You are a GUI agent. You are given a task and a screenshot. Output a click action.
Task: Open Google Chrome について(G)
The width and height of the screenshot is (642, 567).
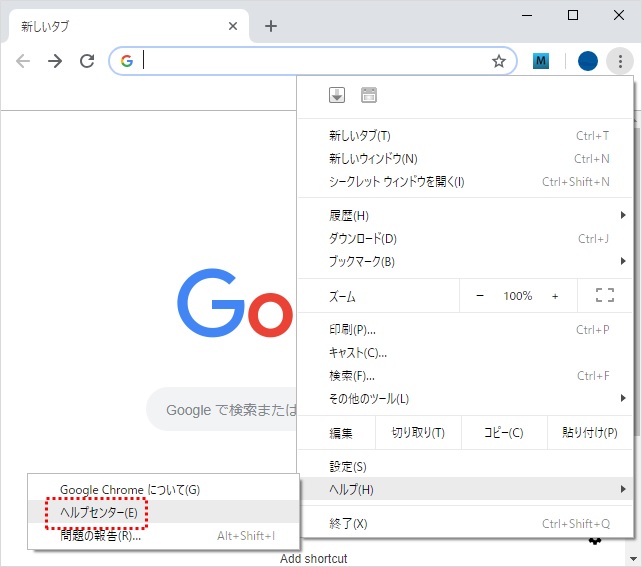tap(163, 489)
